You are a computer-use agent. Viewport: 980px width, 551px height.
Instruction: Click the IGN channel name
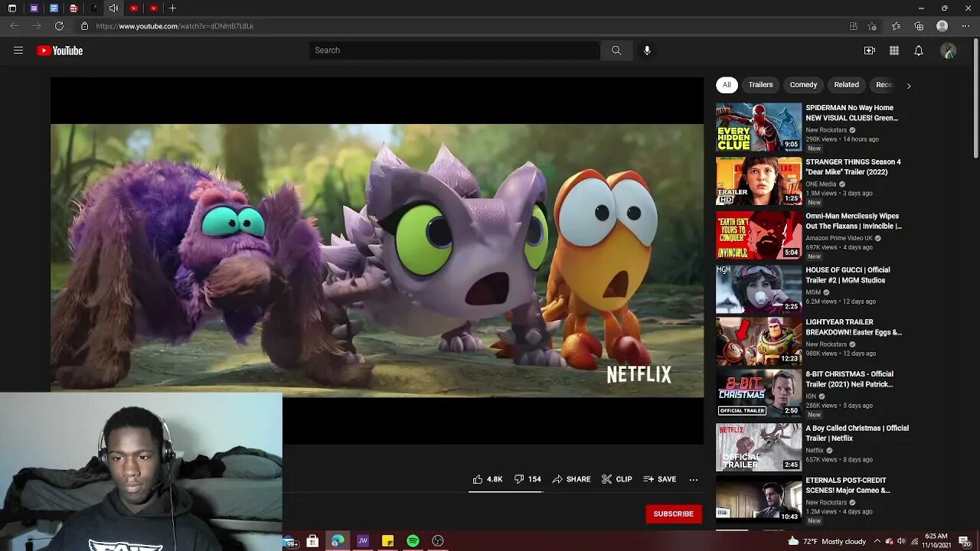812,396
